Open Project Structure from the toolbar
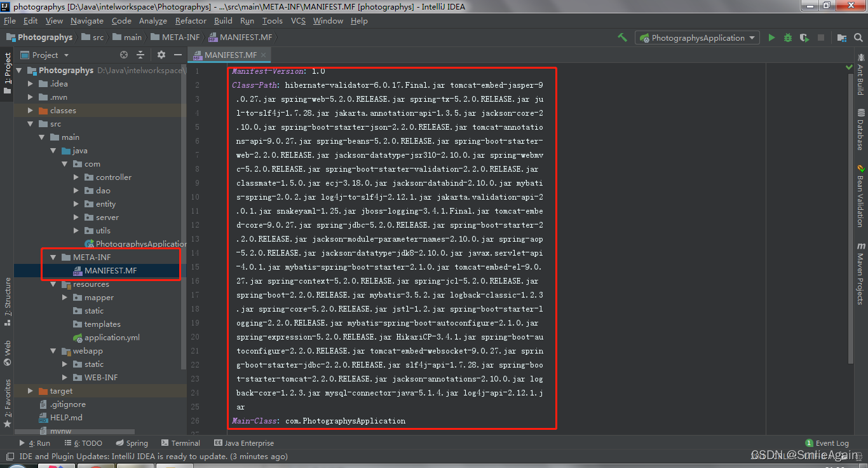 tap(842, 38)
